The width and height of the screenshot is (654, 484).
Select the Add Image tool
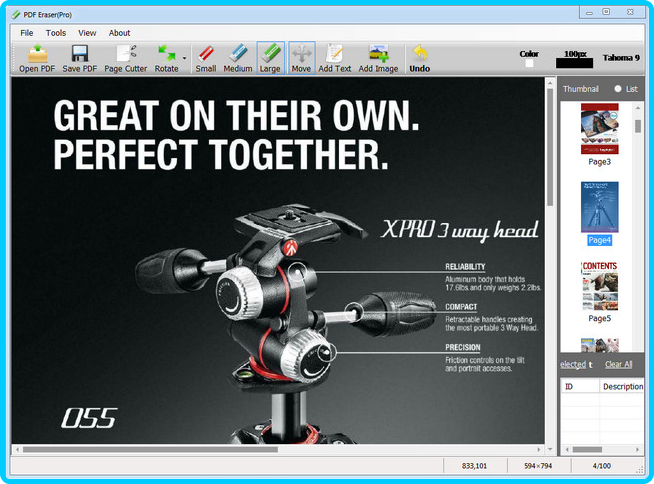tap(378, 58)
